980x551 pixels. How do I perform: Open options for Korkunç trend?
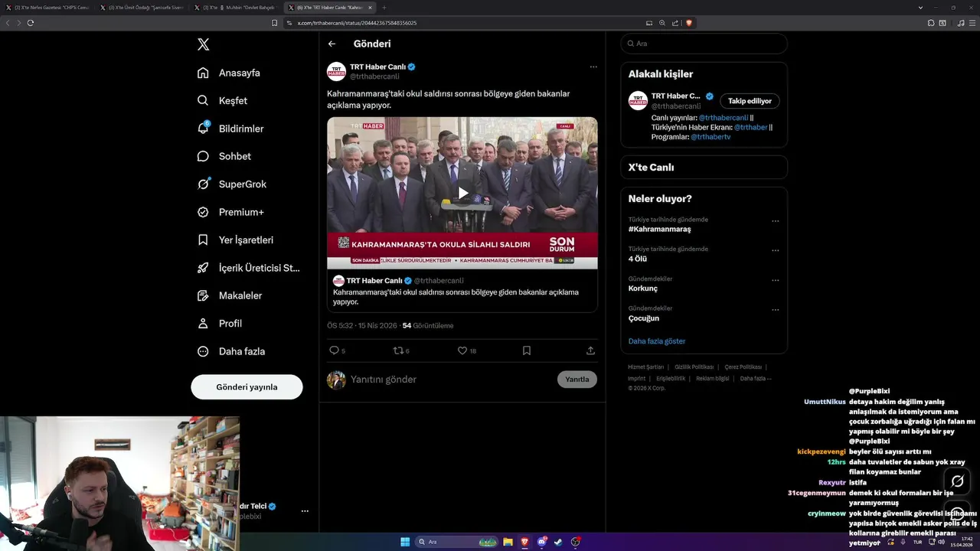[x=775, y=280]
